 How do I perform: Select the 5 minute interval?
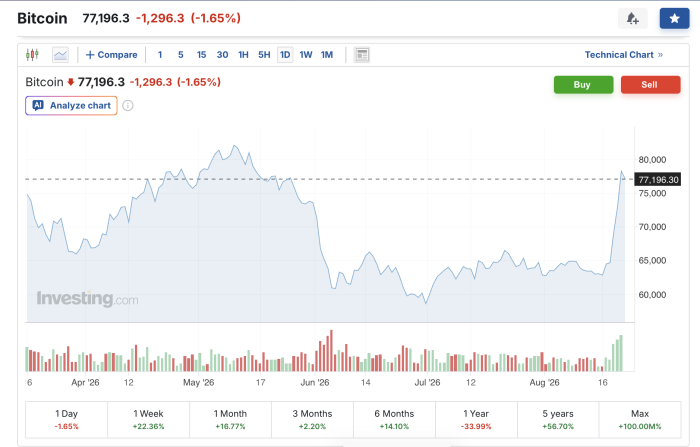(181, 55)
